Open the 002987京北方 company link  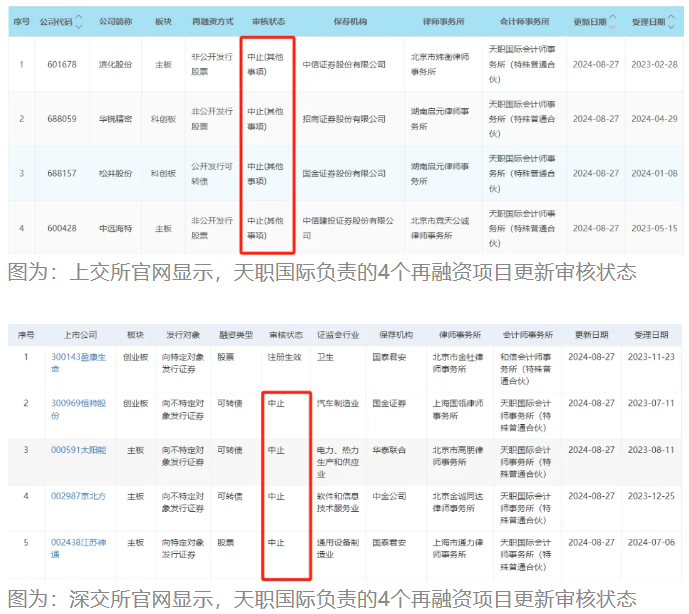pos(79,496)
